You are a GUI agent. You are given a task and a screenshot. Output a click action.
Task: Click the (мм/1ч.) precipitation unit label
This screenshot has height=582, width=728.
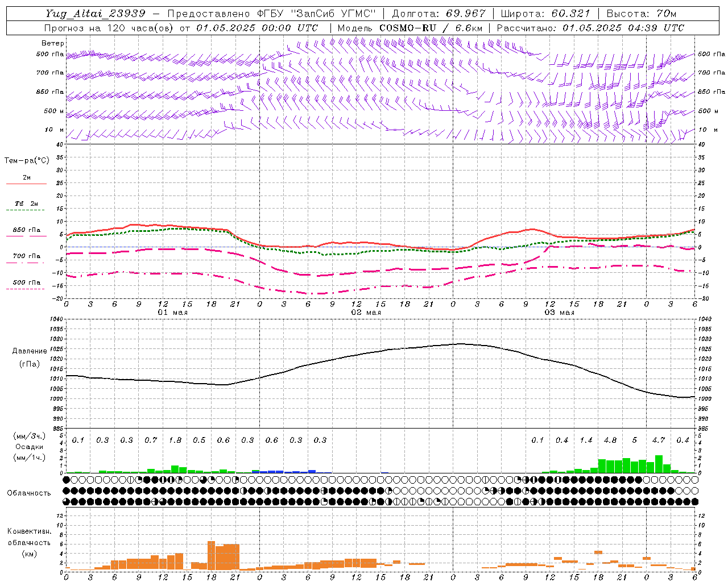30,458
